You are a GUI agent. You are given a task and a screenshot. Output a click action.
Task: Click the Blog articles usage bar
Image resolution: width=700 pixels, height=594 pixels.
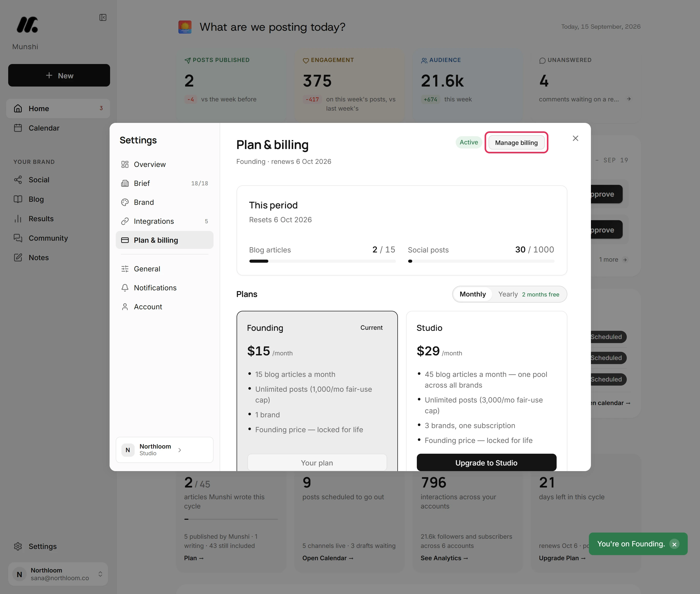coord(322,261)
